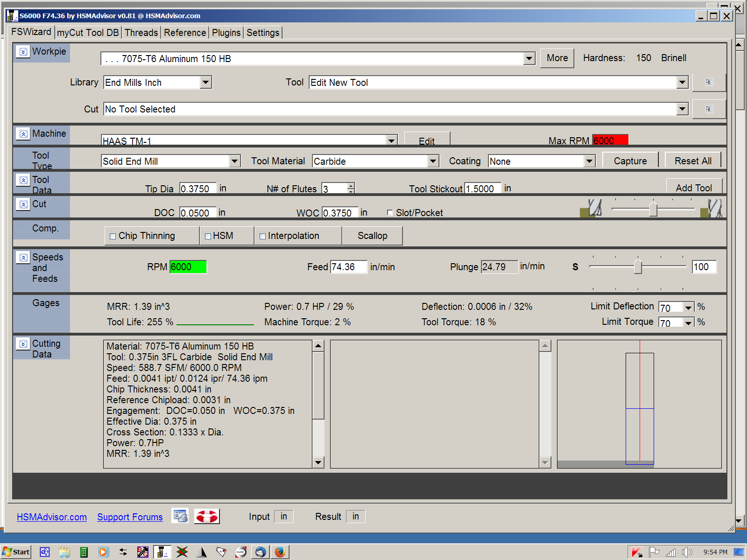
Task: Click the red lifebuoy help icon
Action: click(x=206, y=516)
